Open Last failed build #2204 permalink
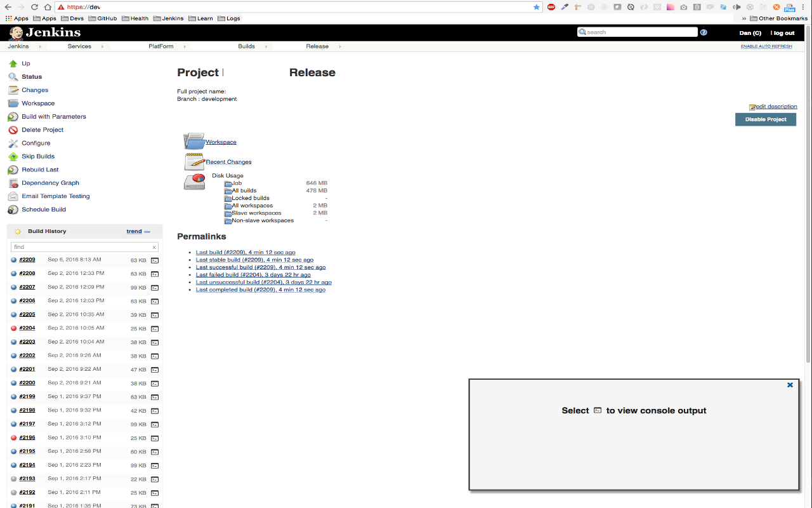Image resolution: width=812 pixels, height=508 pixels. point(253,275)
